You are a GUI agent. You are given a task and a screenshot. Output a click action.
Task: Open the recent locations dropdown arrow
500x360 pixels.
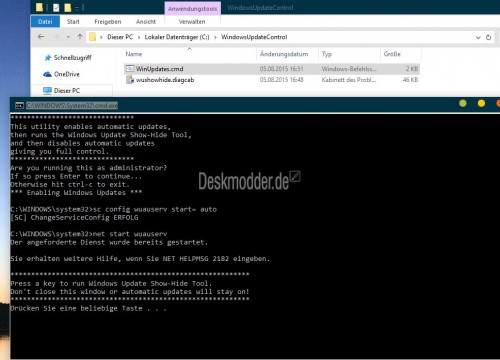tap(68, 37)
